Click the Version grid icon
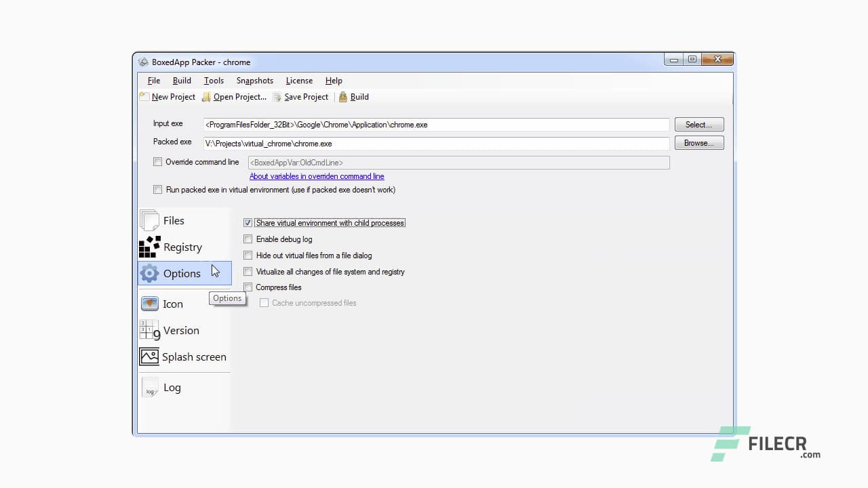The image size is (868, 488). [149, 330]
